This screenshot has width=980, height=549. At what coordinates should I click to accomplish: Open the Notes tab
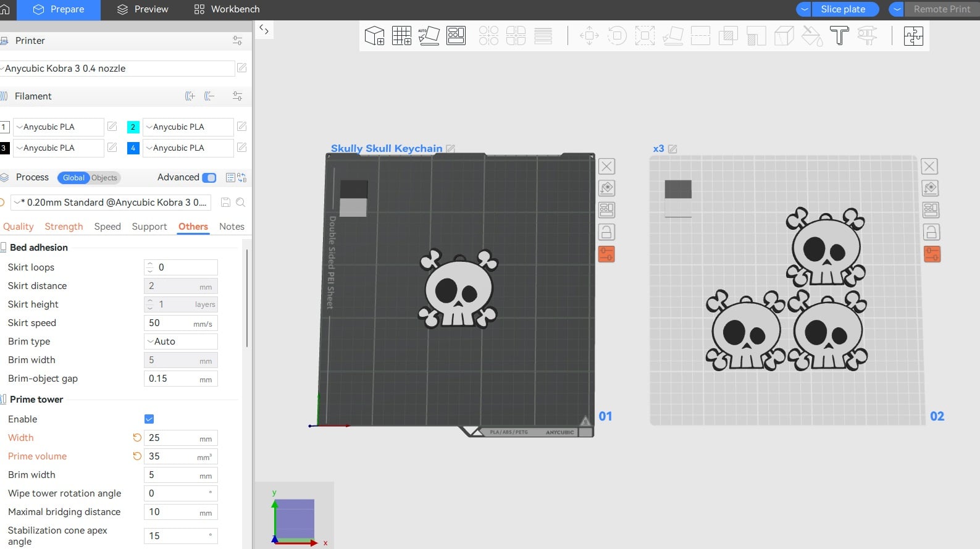click(x=232, y=227)
